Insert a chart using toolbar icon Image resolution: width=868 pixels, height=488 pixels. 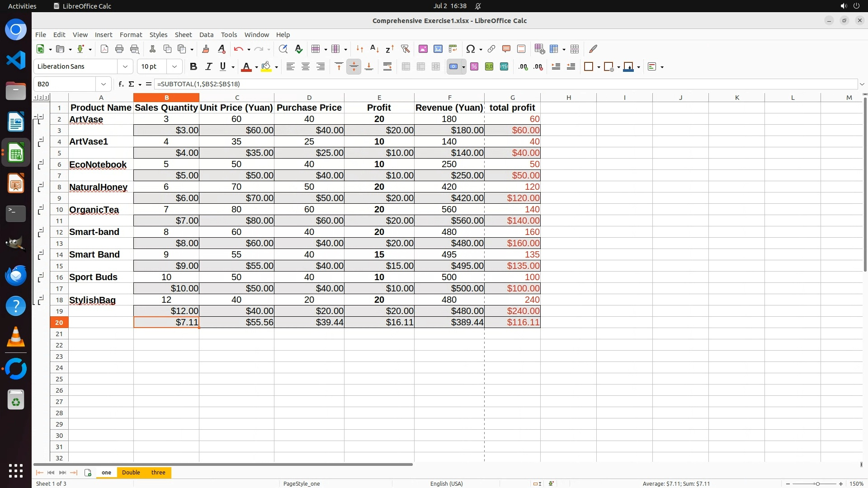[438, 49]
